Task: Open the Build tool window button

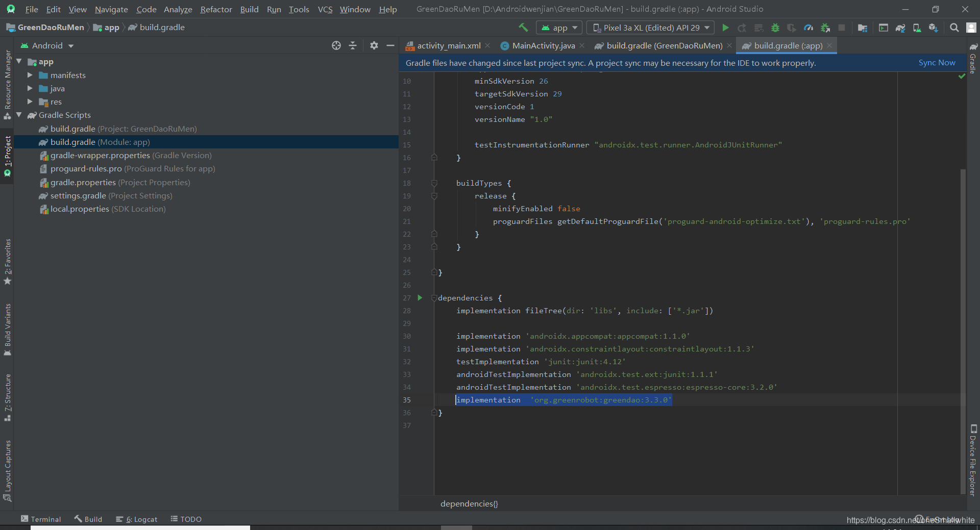Action: (88, 519)
